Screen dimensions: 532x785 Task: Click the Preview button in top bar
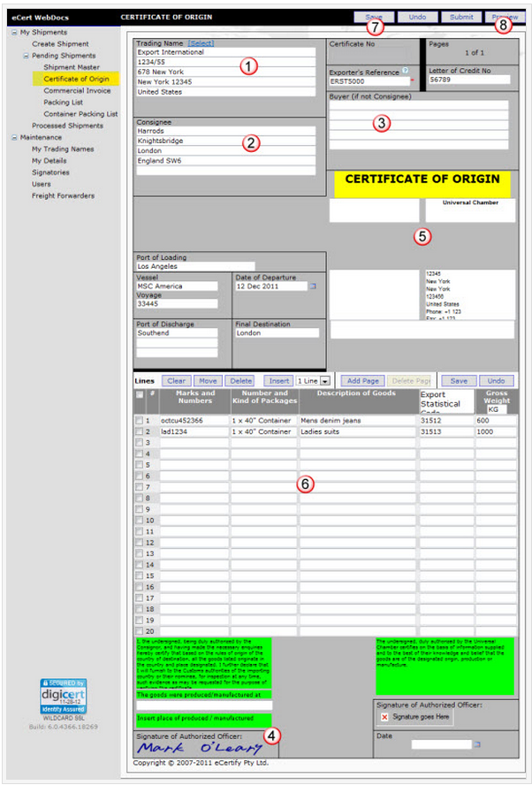pos(505,17)
